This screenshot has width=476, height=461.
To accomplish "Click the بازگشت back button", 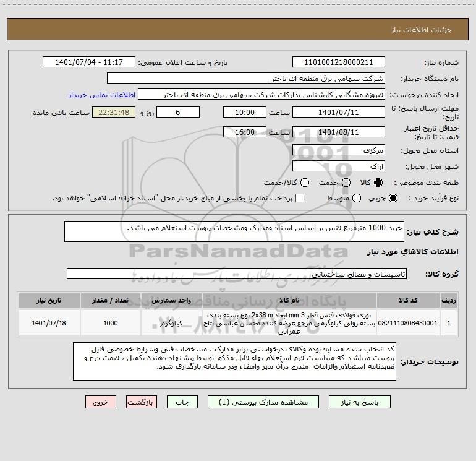I will 142,402.
